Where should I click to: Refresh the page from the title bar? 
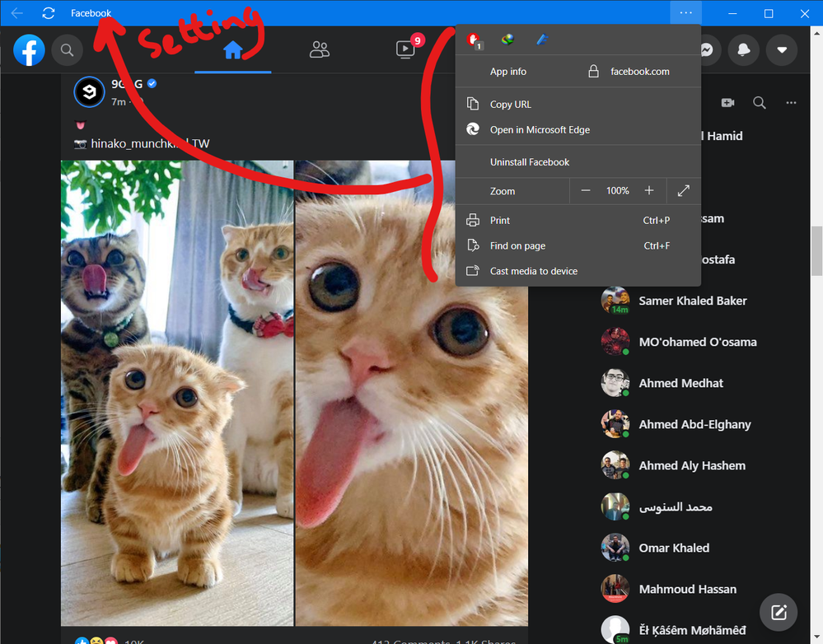tap(49, 13)
